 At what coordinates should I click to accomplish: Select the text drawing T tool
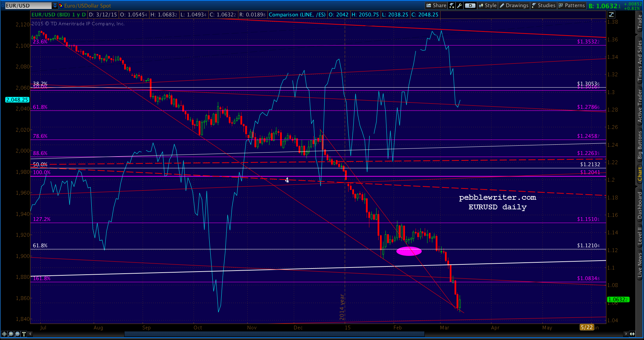(24, 334)
